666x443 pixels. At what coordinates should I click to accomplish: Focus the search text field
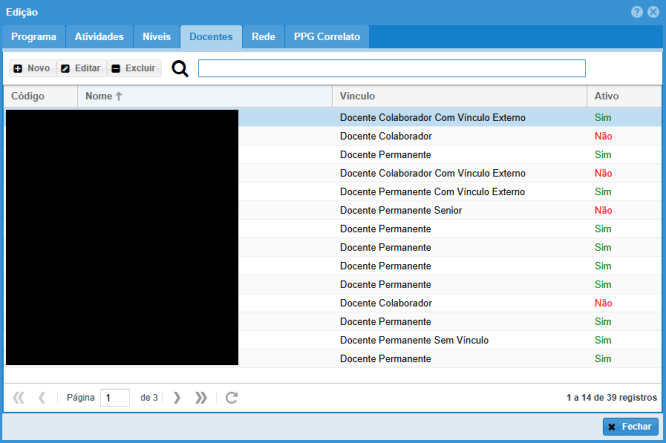point(391,68)
